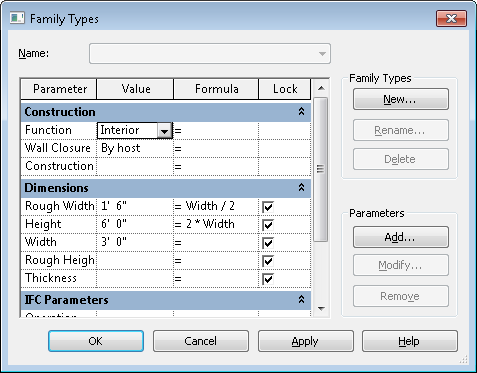This screenshot has height=373, width=477.
Task: Select the Rough Width parameter label
Action: click(x=59, y=206)
